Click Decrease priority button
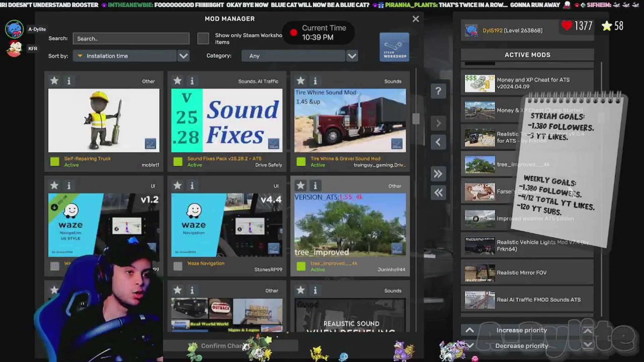This screenshot has width=644, height=362. (x=521, y=346)
